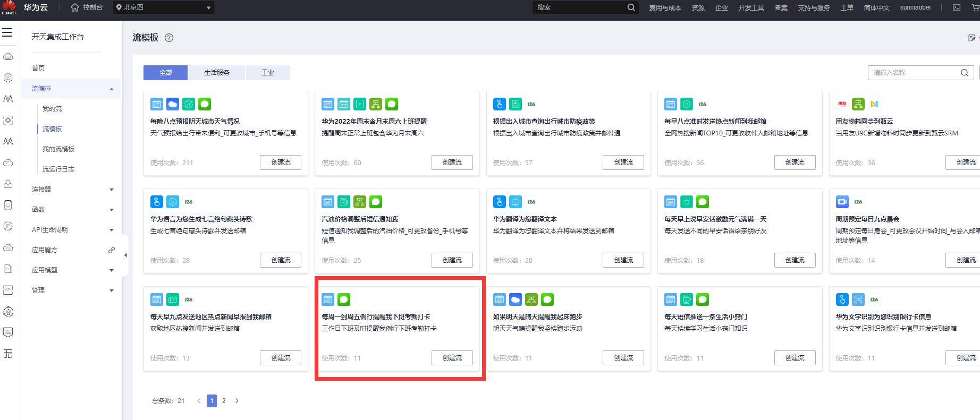Image resolution: width=980 pixels, height=420 pixels.
Task: Switch to the 生活服务 tab
Action: 217,73
